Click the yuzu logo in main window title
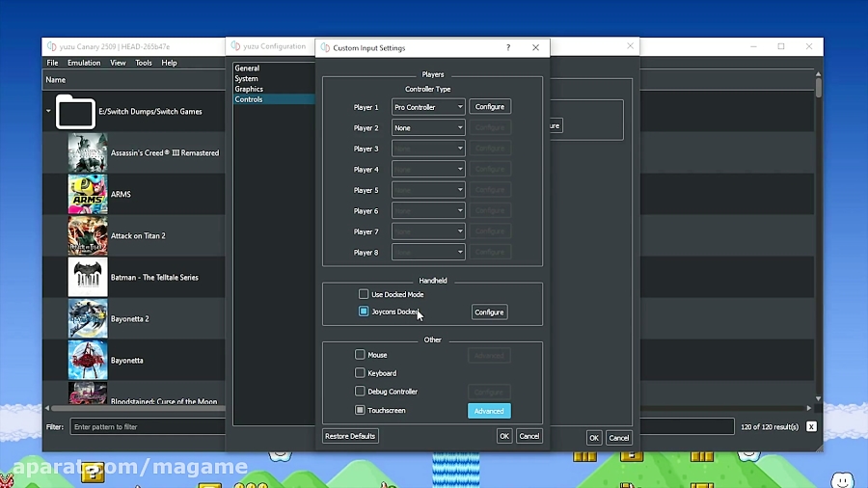This screenshot has width=868, height=488. (x=52, y=46)
